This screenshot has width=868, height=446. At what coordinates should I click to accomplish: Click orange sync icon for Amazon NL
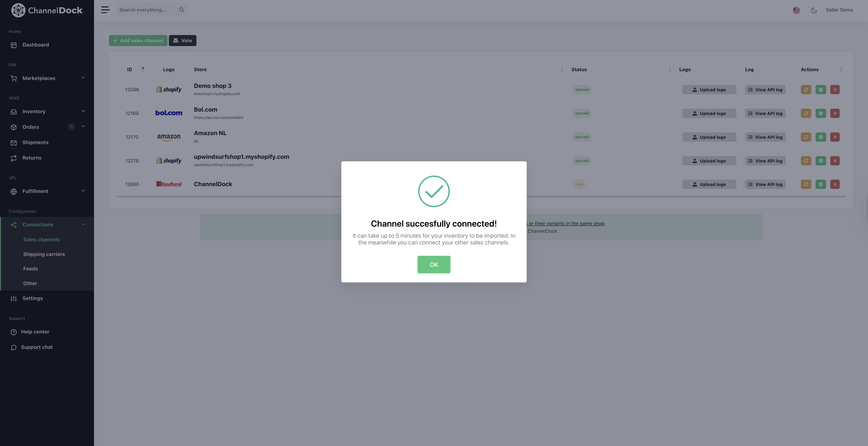pos(806,137)
